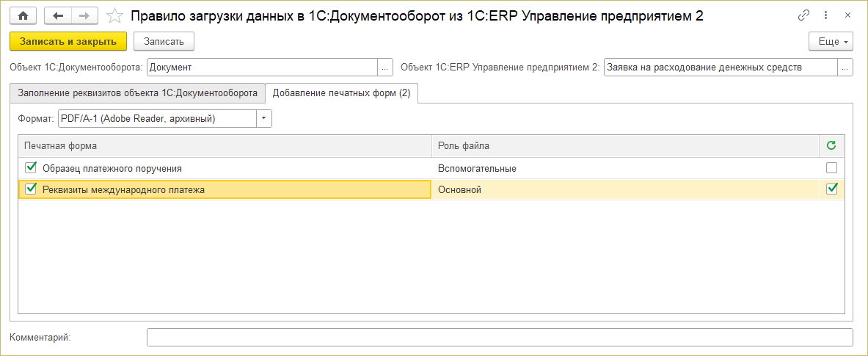
Task: Open selection for Объект 1С:Документооборота field
Action: [x=385, y=68]
